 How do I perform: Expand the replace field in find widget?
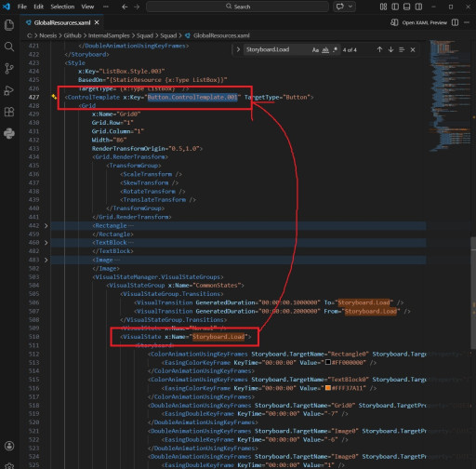238,49
